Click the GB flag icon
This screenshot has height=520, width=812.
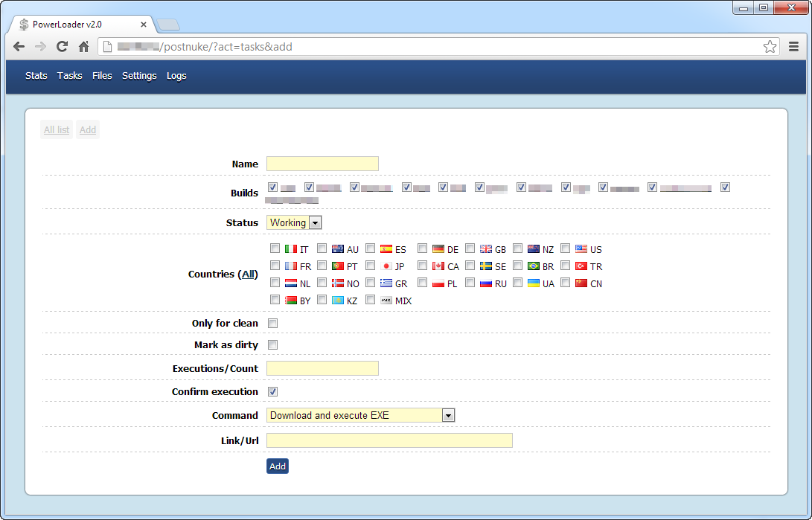[486, 249]
